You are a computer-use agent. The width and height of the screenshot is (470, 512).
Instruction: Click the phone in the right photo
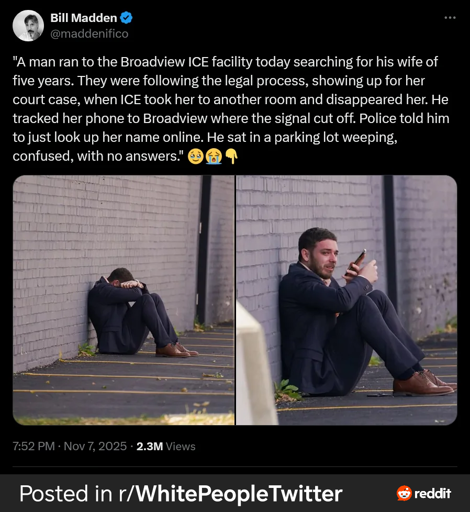[x=356, y=262]
